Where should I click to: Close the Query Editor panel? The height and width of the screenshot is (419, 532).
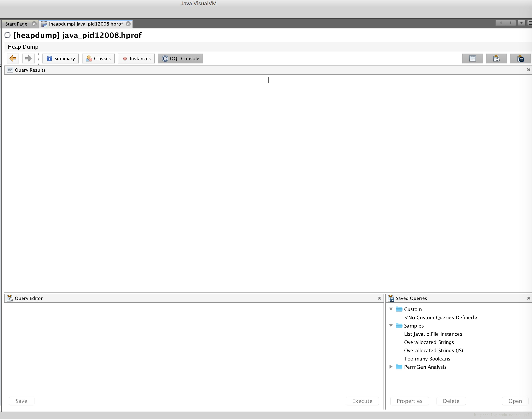coord(379,298)
